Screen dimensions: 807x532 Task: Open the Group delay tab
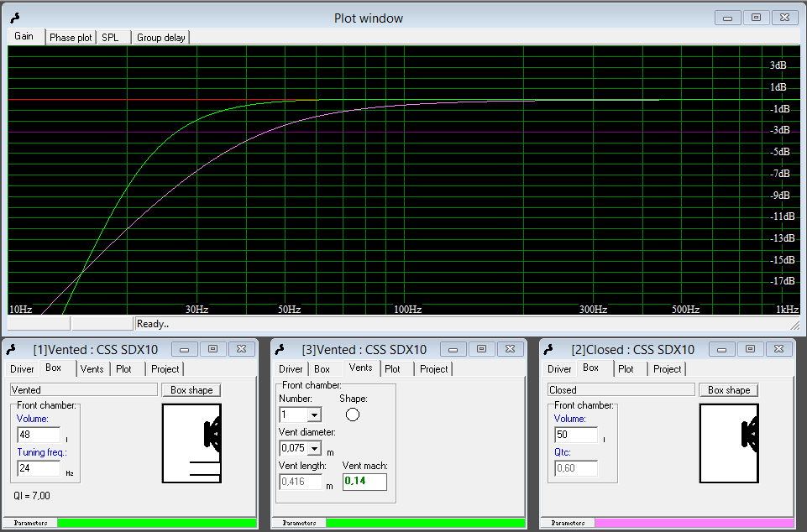click(x=160, y=38)
